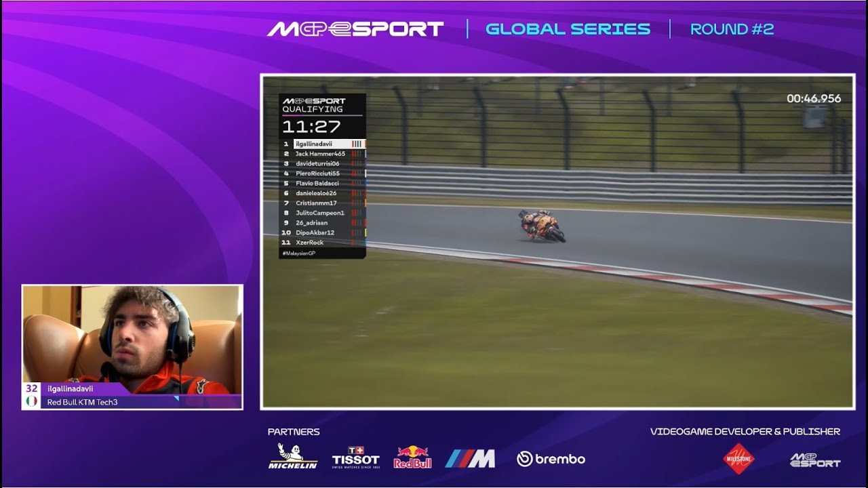Screen dimensions: 868x488
Task: Select Cristianmm17 in the leaderboard
Action: click(x=323, y=203)
